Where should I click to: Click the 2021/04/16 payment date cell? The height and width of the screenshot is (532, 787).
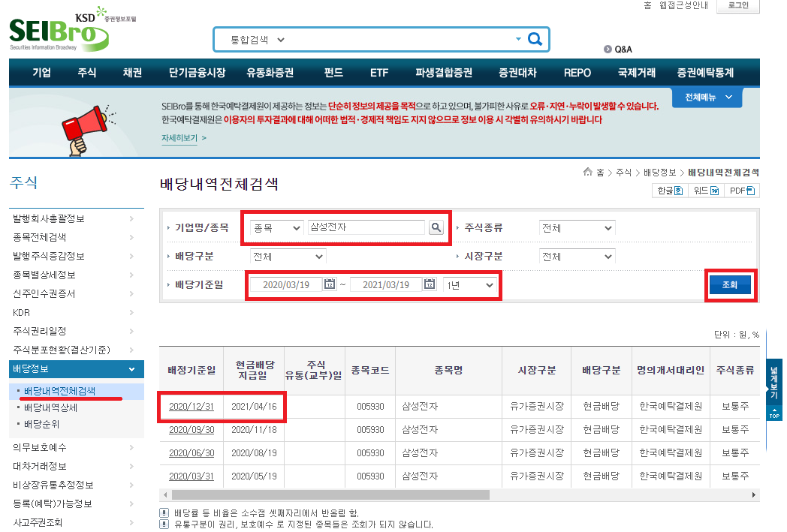[x=254, y=407]
